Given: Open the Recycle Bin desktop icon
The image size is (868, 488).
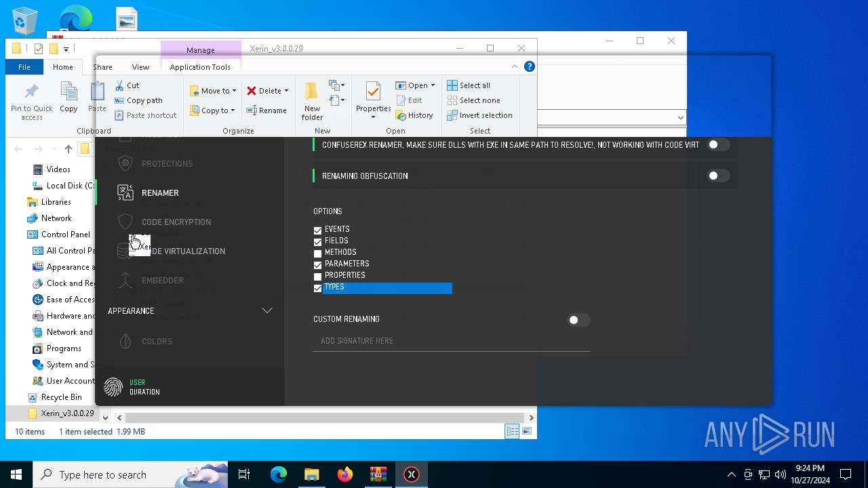Looking at the screenshot, I should [26, 20].
